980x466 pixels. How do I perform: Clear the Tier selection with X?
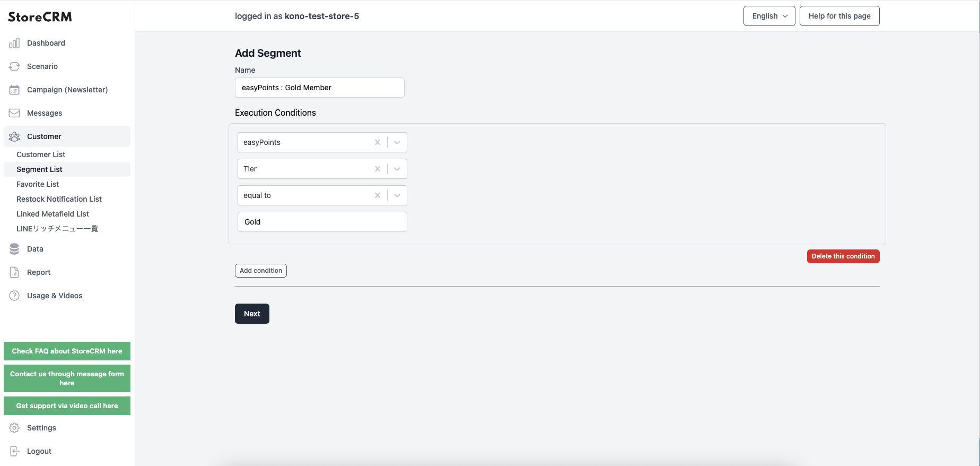pyautogui.click(x=378, y=169)
